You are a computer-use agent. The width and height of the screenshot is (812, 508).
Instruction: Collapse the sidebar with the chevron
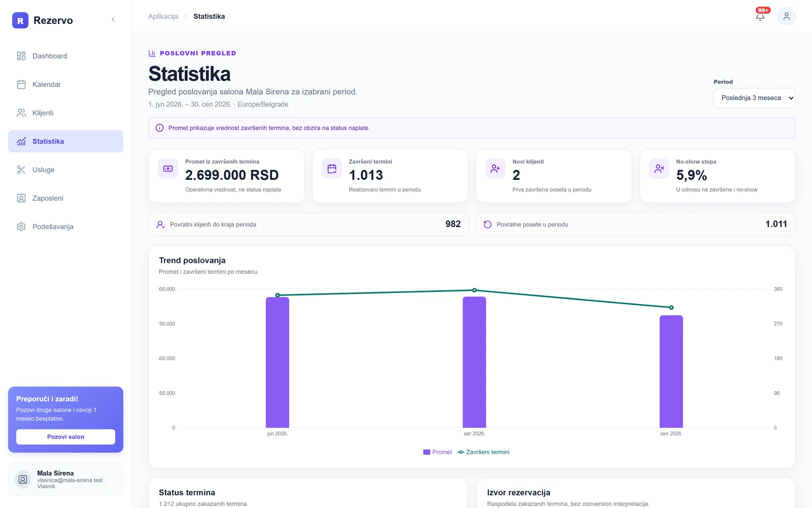point(113,19)
